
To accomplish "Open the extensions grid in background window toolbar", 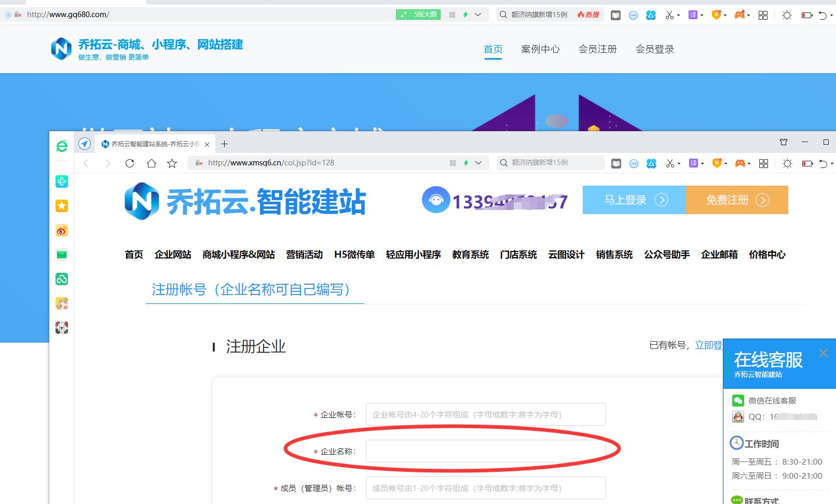I will (x=763, y=15).
